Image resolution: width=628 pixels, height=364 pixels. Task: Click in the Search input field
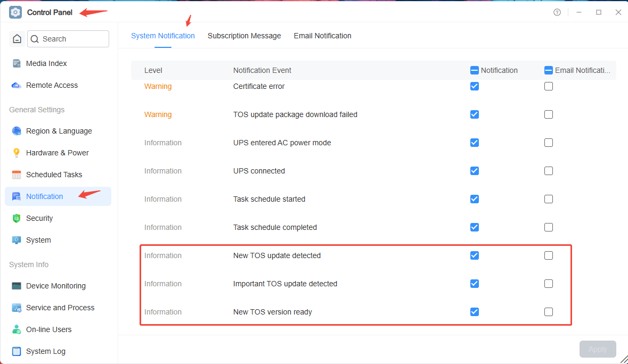coord(68,39)
